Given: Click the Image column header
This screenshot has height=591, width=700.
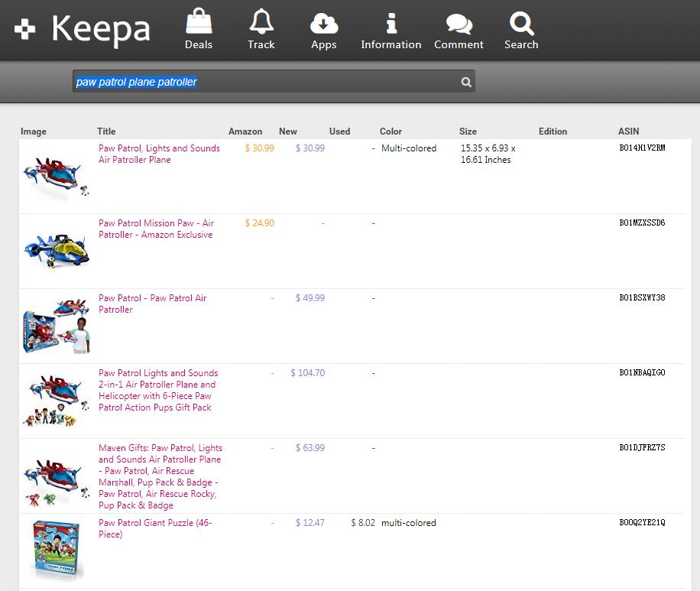Looking at the screenshot, I should tap(34, 132).
